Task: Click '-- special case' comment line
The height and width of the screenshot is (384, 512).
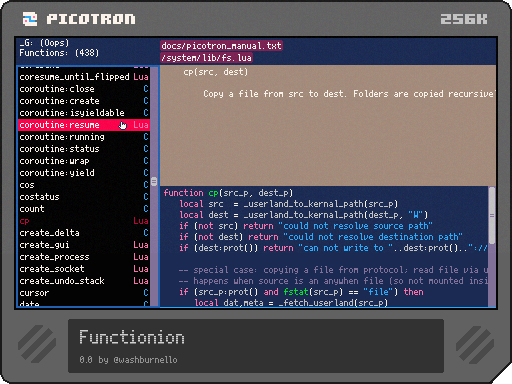Action: pos(334,270)
